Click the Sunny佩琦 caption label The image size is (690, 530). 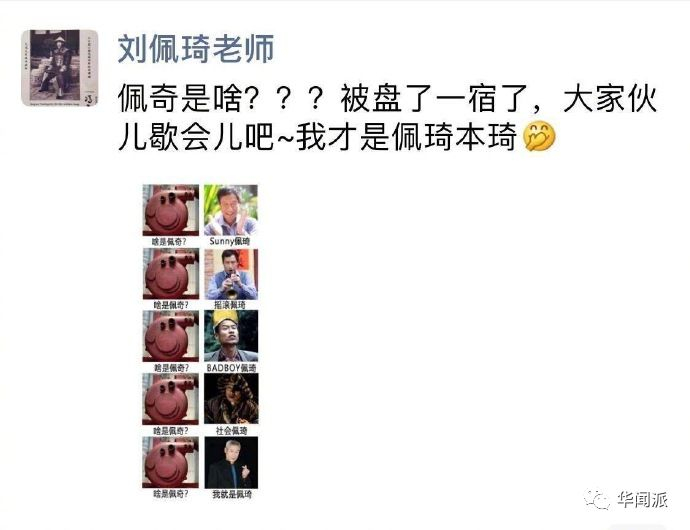coord(230,241)
